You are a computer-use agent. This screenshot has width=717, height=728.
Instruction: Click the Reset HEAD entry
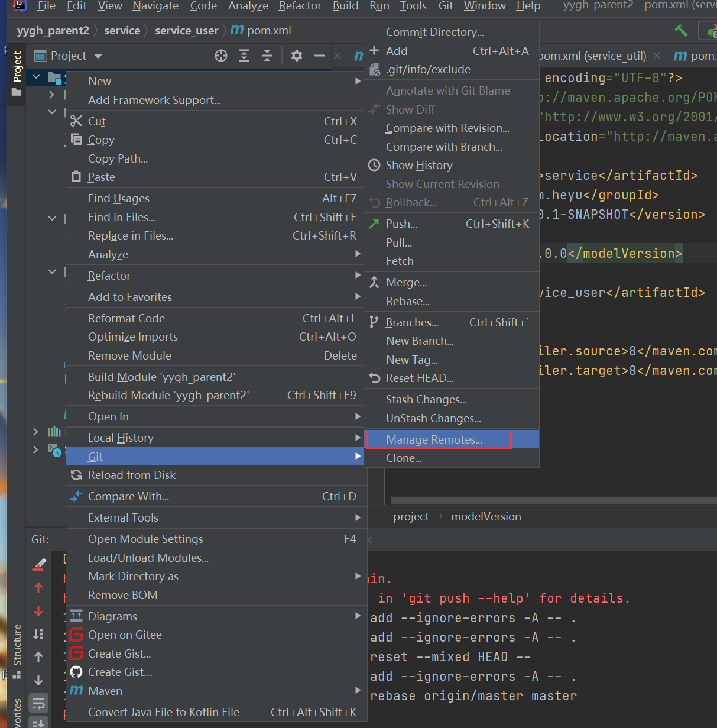(x=452, y=378)
